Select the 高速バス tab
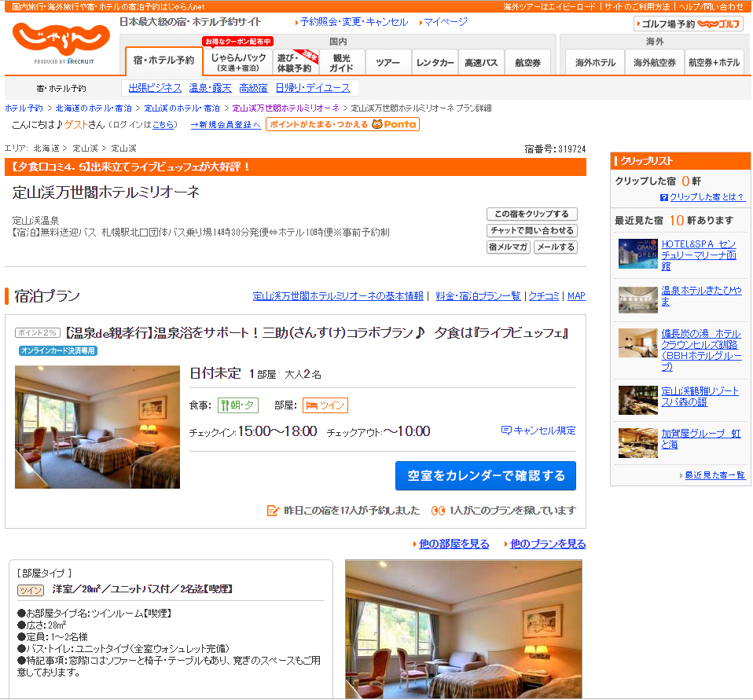This screenshot has height=700, width=753. [x=481, y=62]
